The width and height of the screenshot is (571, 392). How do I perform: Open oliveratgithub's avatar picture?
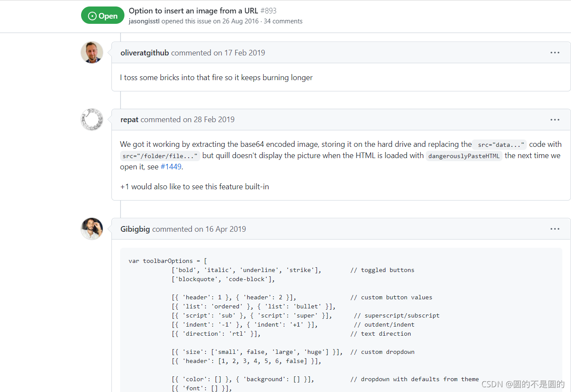[x=92, y=52]
